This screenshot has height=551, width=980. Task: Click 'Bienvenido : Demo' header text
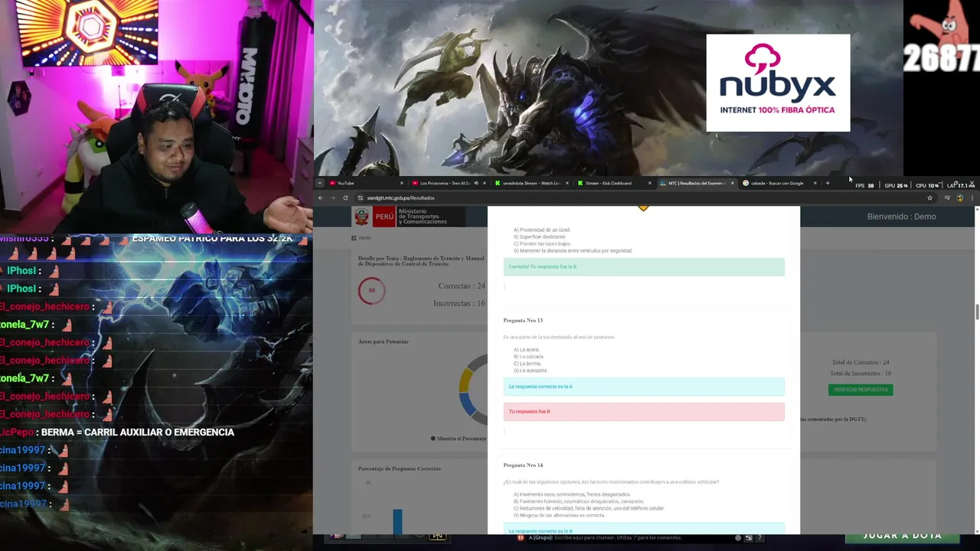[x=901, y=217]
